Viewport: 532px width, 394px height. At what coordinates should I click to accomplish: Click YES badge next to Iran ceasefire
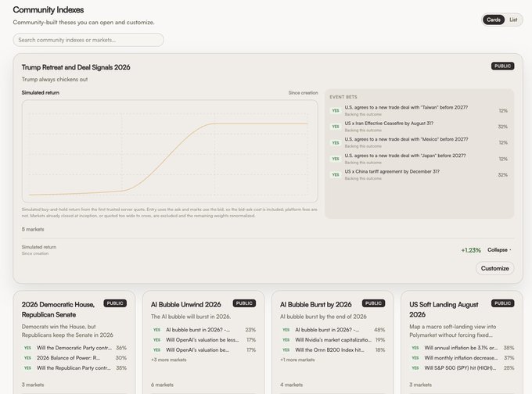coord(335,127)
